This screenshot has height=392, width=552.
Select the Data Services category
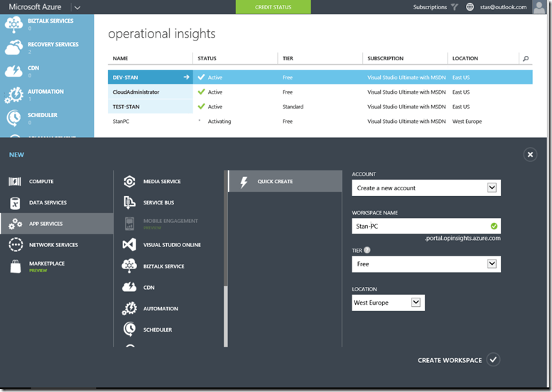tap(47, 203)
